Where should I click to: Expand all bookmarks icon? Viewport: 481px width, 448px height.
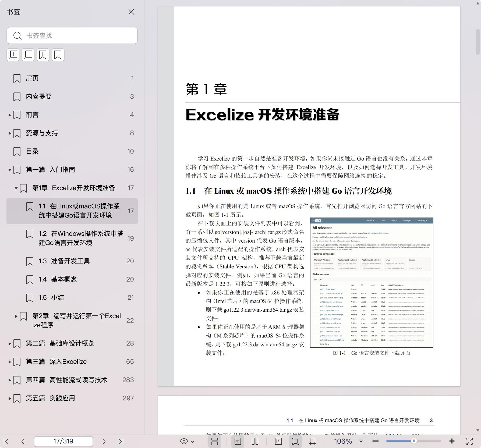point(13,55)
